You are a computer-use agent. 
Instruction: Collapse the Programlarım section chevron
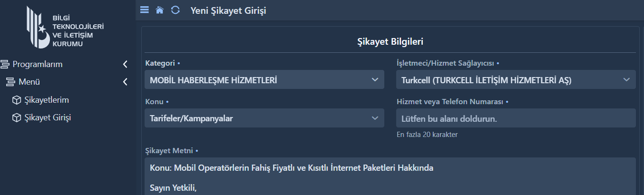[x=125, y=64]
